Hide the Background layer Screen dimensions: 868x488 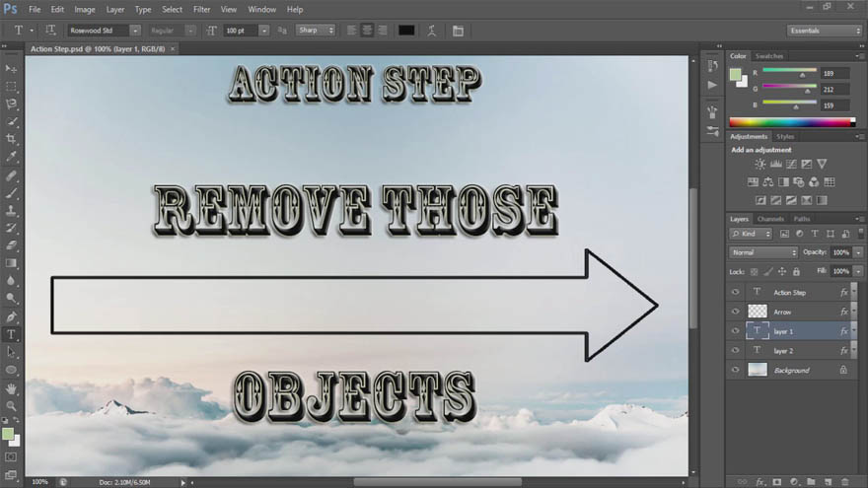[735, 370]
